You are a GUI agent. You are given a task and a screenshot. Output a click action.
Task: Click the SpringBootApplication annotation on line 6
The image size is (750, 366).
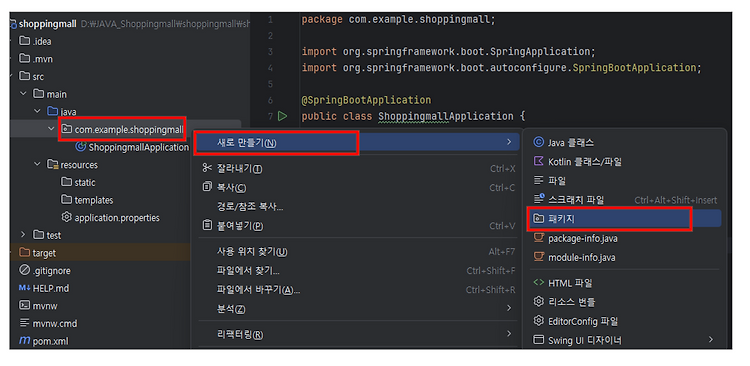point(366,100)
